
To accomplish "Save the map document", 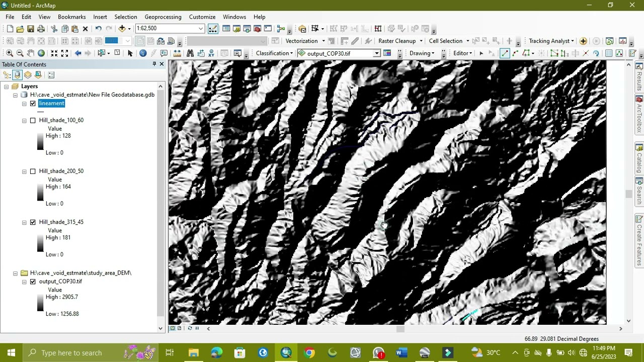I will [31, 29].
